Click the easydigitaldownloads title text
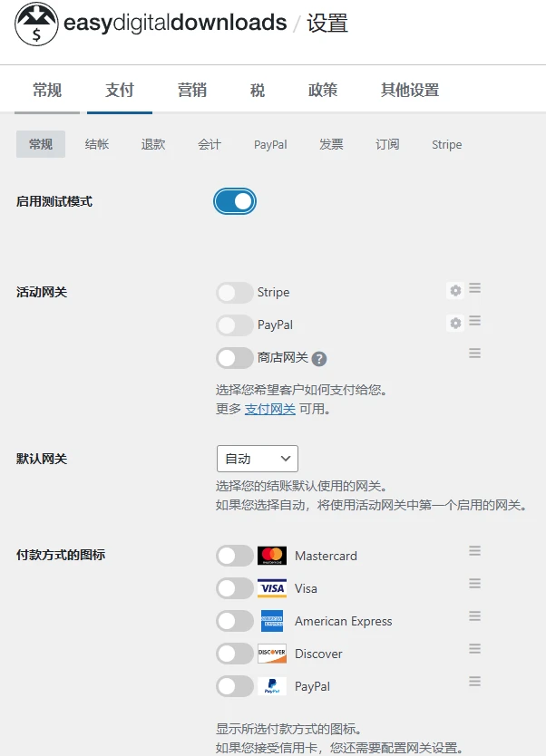This screenshot has width=546, height=756. click(x=176, y=24)
